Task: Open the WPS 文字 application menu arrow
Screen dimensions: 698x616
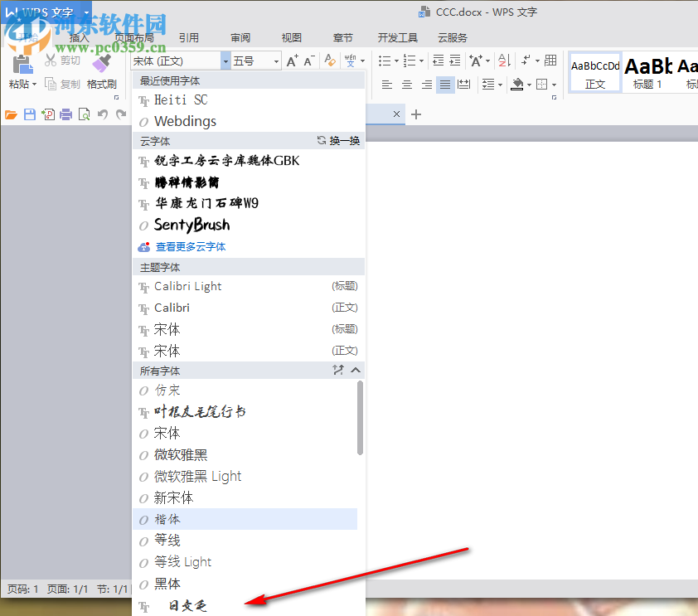Action: click(86, 12)
